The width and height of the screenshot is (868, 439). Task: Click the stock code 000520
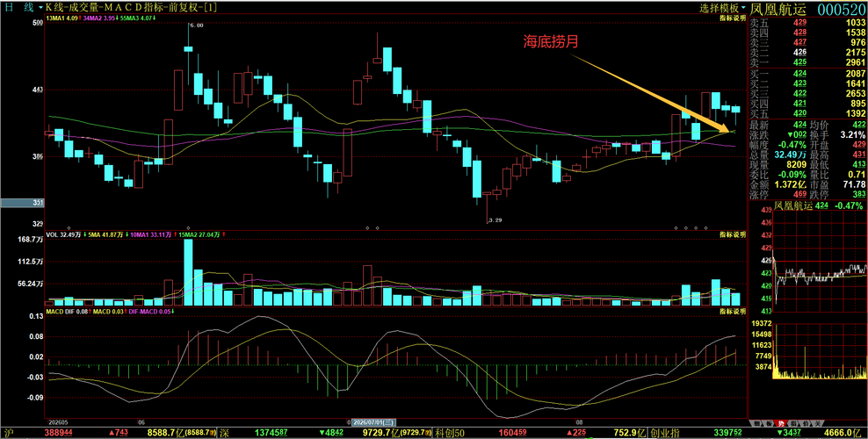click(842, 9)
